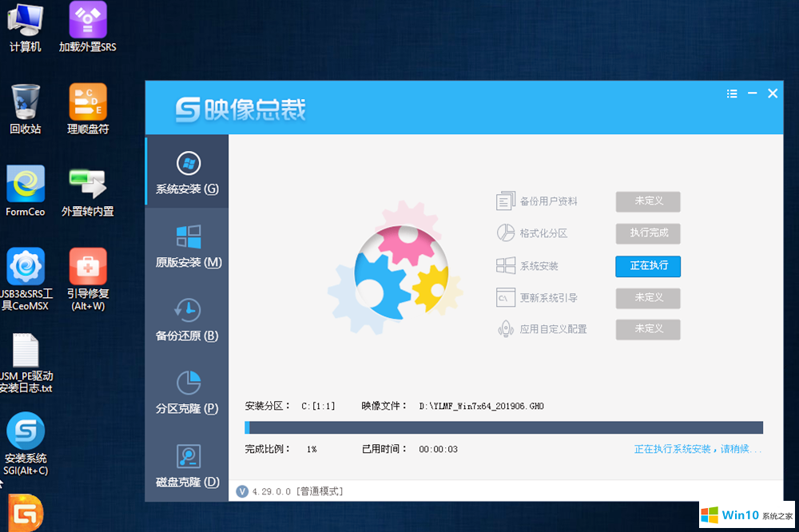This screenshot has height=532, width=799.
Task: Open FormCeo desktop shortcut
Action: point(26,191)
